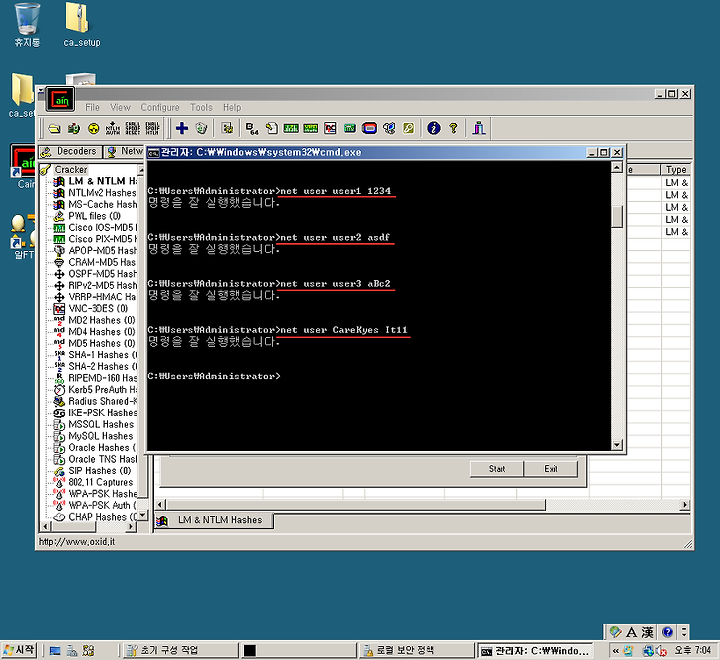Click the cmd window scroll-down arrow

click(x=617, y=445)
